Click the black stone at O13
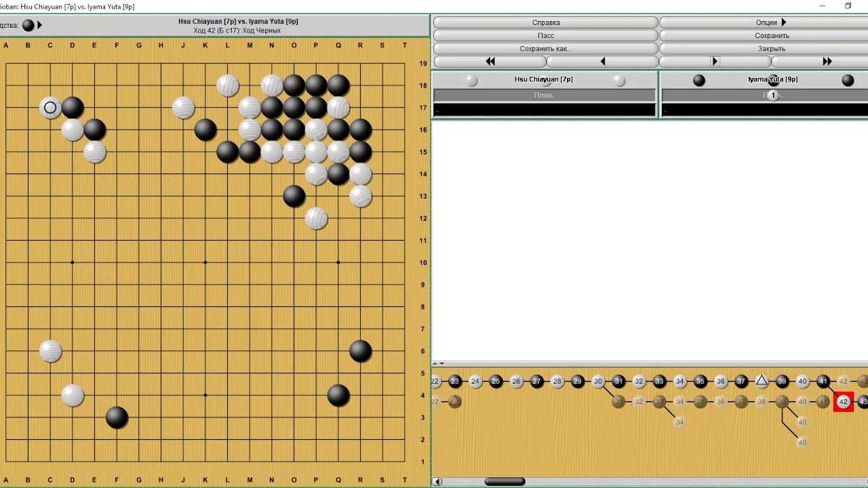The image size is (868, 488). tap(294, 196)
